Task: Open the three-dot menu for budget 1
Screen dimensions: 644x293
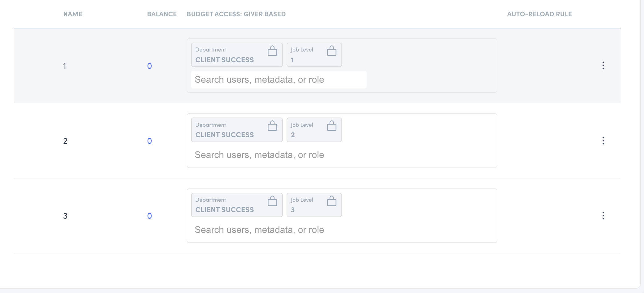Action: pyautogui.click(x=603, y=65)
